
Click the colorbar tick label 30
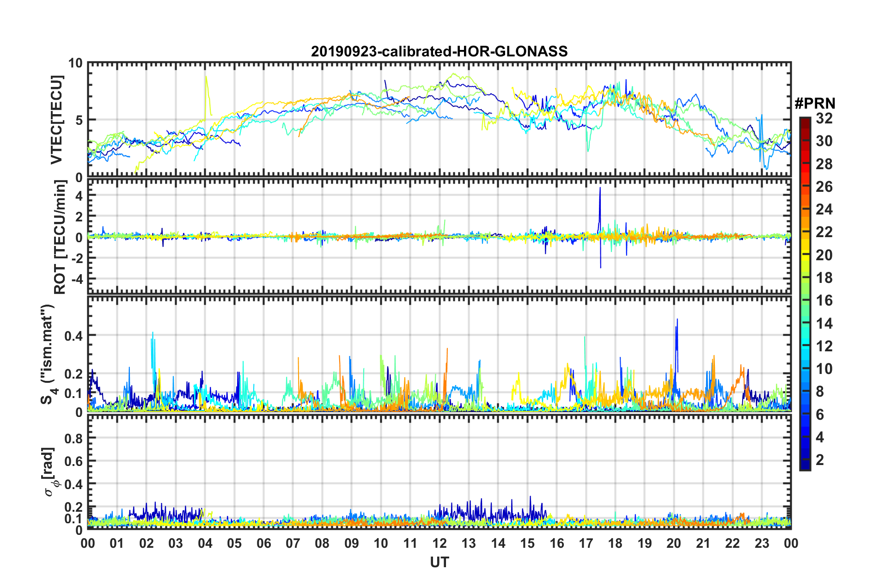(824, 141)
